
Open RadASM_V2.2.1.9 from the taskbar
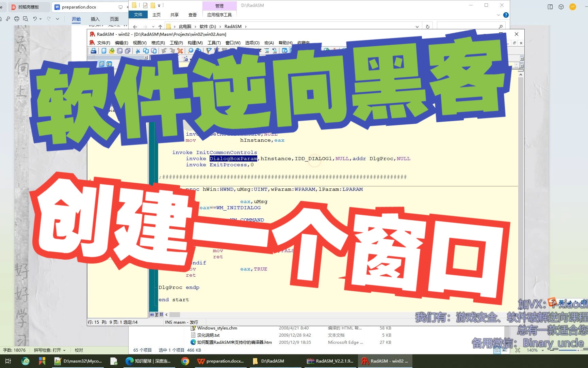click(x=330, y=361)
